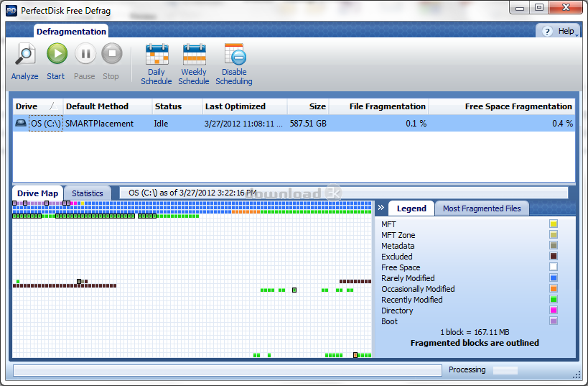Select the Legend tab
The image size is (588, 386).
[x=411, y=208]
